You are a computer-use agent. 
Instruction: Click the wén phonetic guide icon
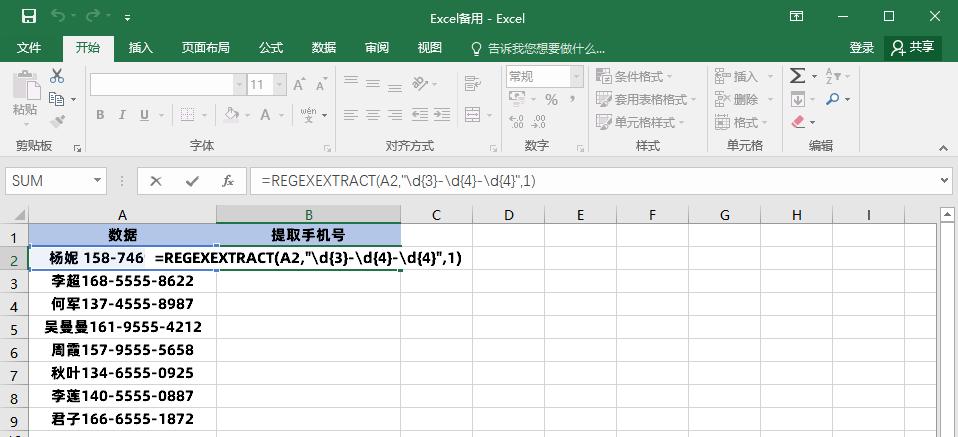tap(309, 114)
